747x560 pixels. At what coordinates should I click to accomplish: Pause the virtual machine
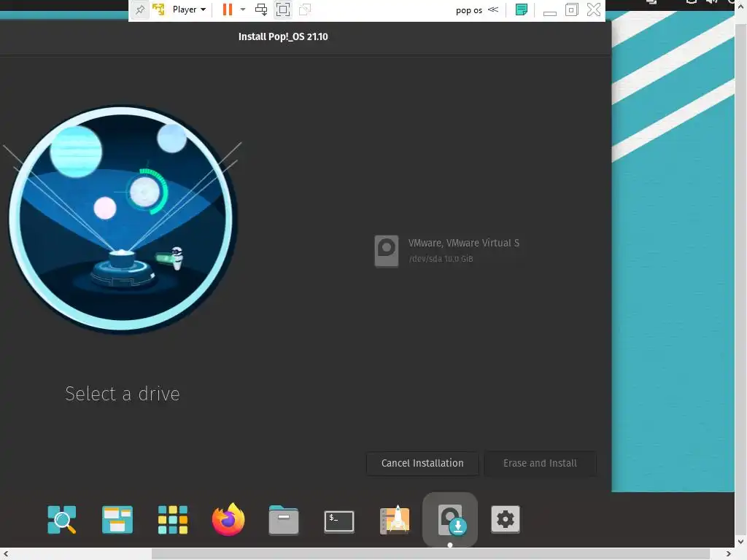pos(228,9)
